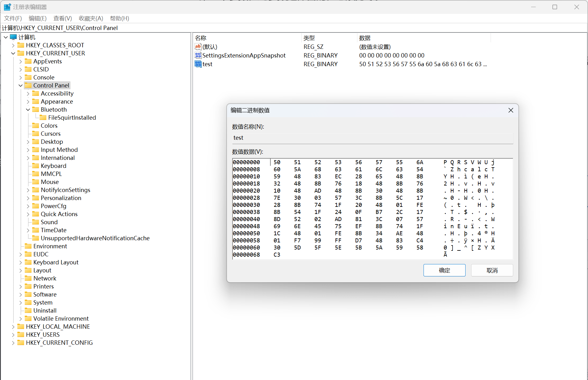Screen dimensions: 588x380
Task: Click the value name field containing test
Action: (372, 138)
